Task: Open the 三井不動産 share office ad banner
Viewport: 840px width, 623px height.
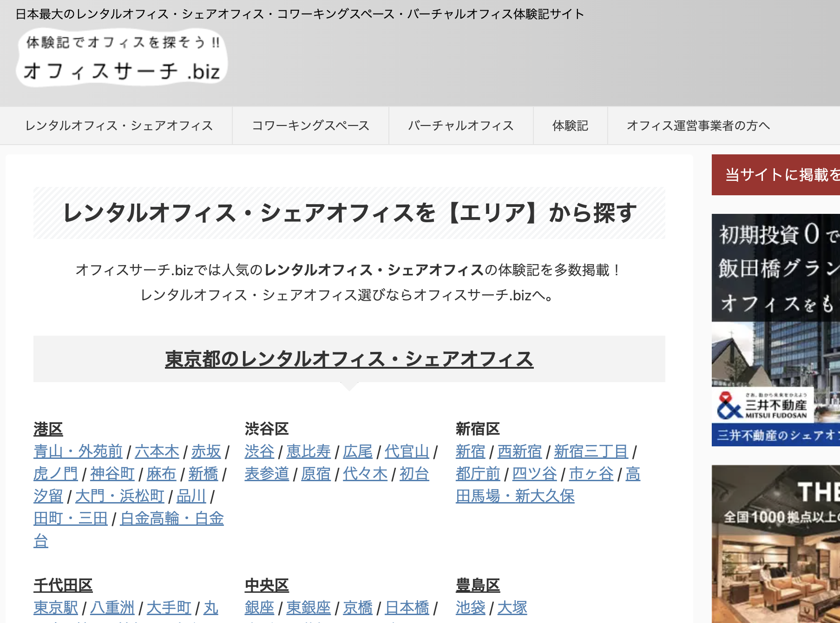Action: click(776, 330)
